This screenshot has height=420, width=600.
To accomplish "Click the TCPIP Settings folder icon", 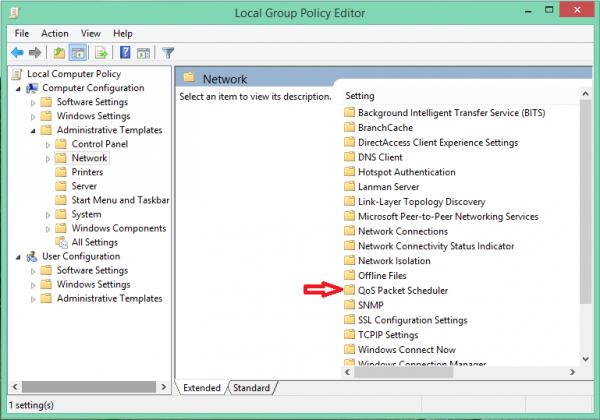I will [x=349, y=334].
